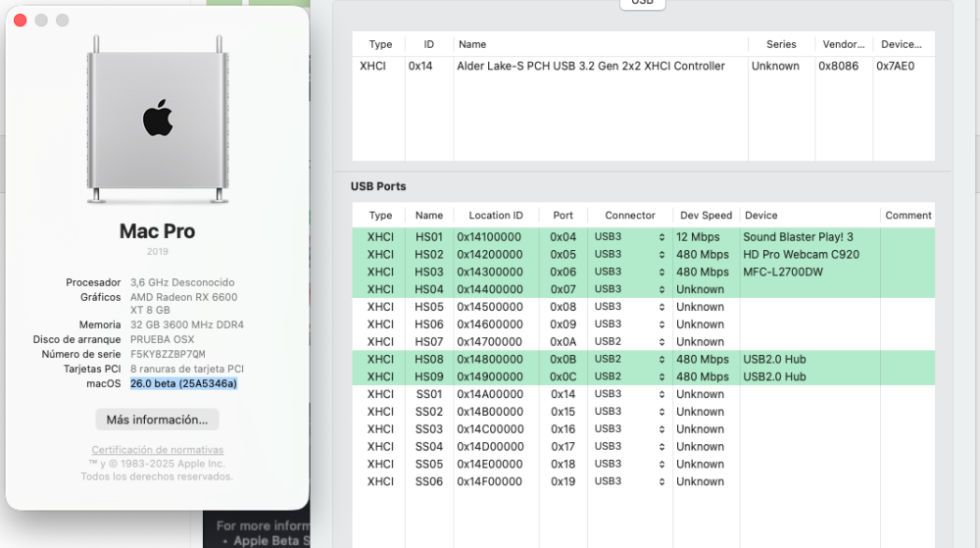Open the Connector dropdown for HS05

tap(629, 307)
